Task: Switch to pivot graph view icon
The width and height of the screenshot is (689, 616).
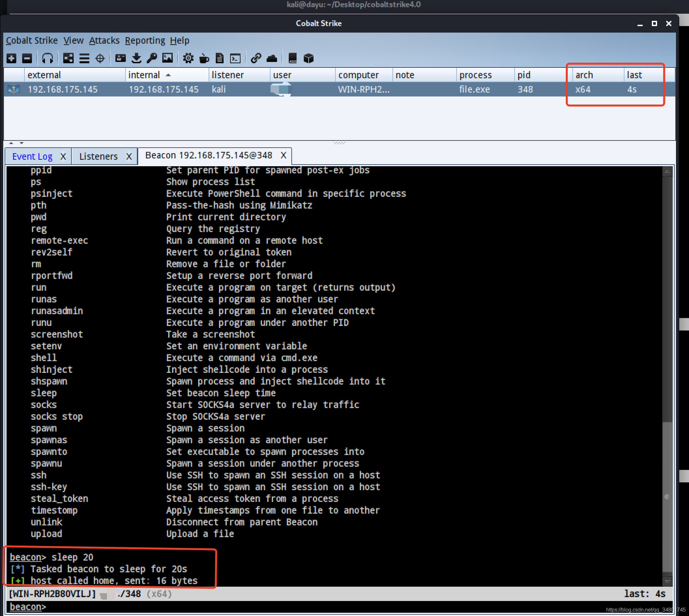Action: pos(68,58)
